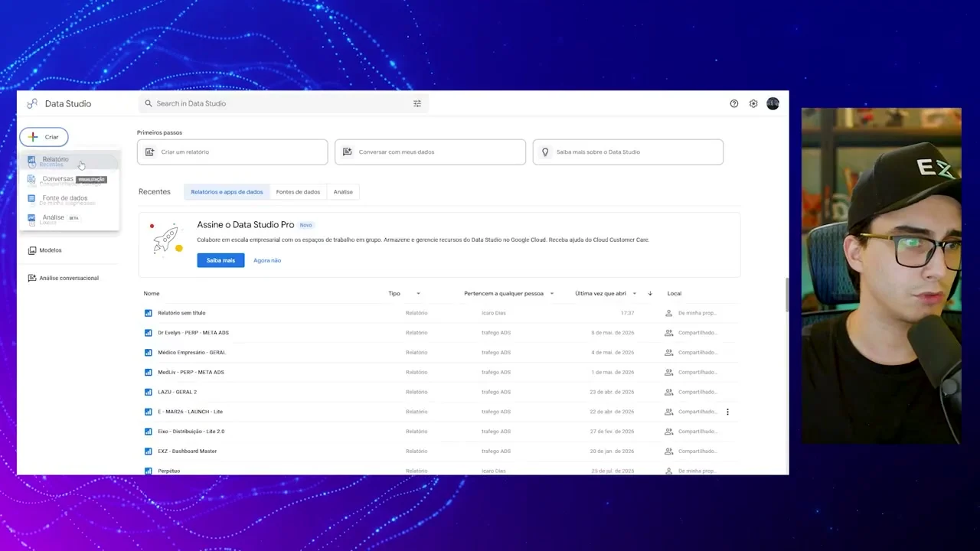Viewport: 980px width, 551px height.
Task: Open the report E - MAR26 - LAUNCH - Lite
Action: [190, 412]
